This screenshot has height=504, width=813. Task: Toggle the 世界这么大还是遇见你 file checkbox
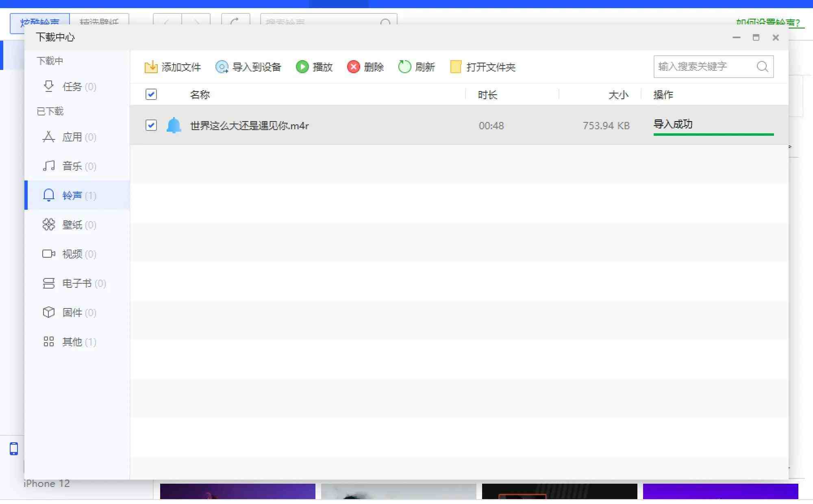coord(152,126)
